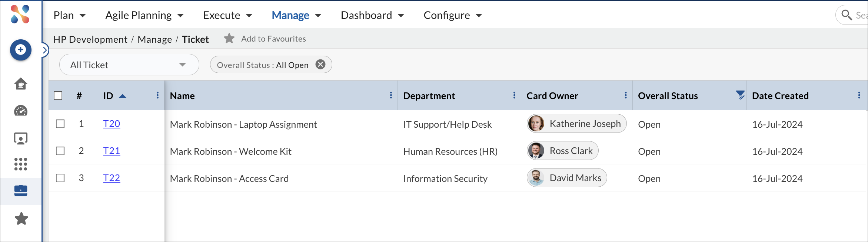
Task: Expand the sidebar with the chevron arrow
Action: coord(44,50)
